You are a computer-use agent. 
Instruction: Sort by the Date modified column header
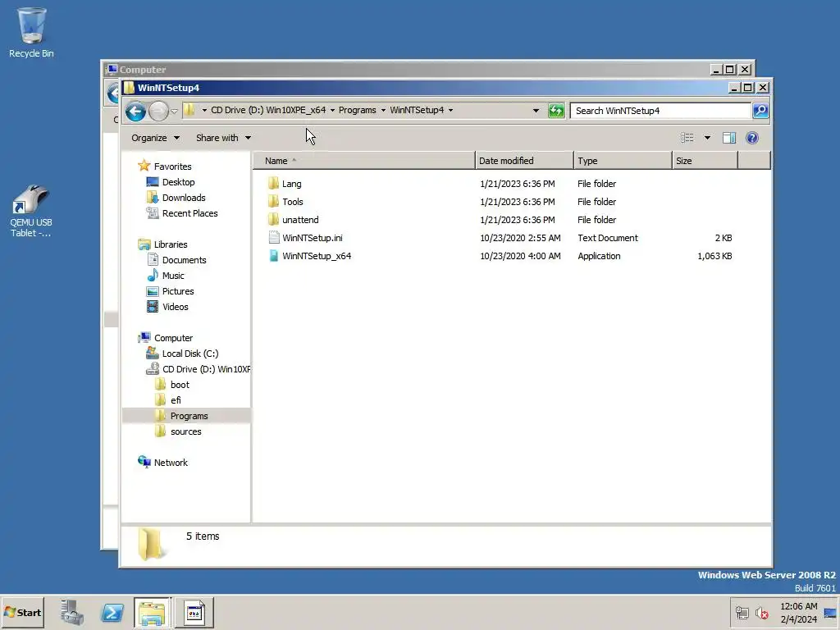[x=524, y=161]
